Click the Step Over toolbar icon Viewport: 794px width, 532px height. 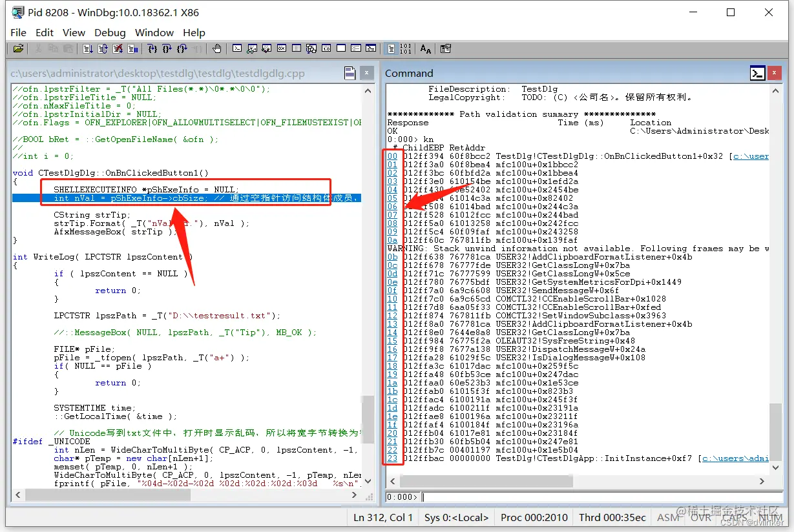coord(167,48)
